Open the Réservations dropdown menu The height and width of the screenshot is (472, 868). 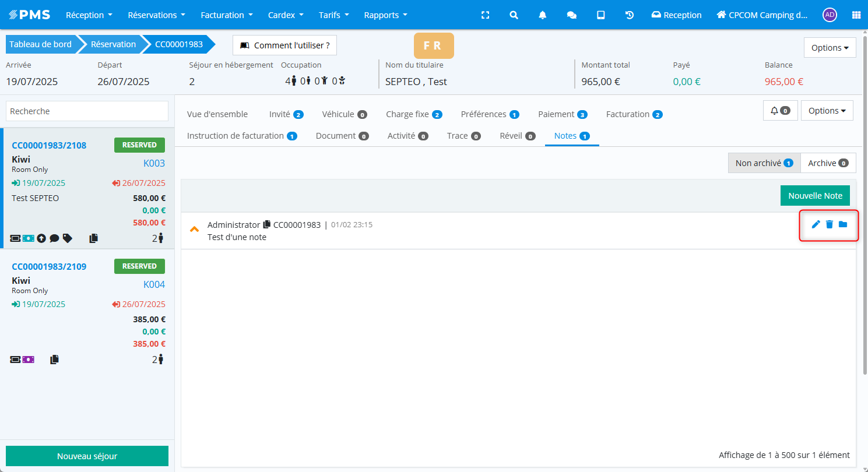click(156, 15)
